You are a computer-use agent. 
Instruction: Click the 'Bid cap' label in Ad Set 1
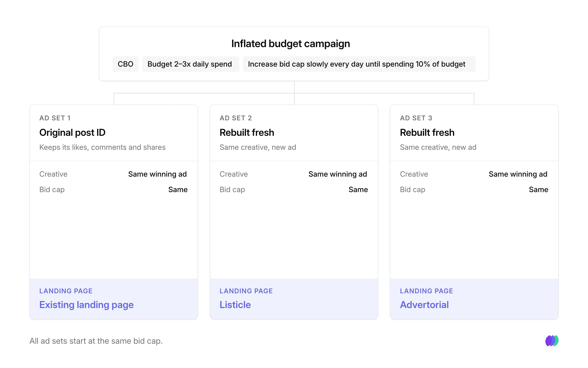point(52,190)
